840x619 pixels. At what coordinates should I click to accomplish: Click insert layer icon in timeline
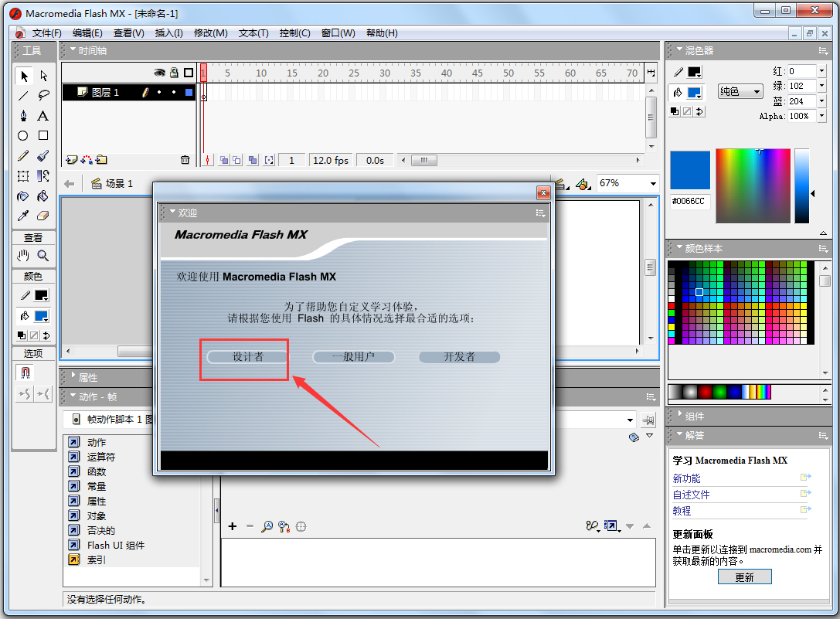(x=71, y=160)
